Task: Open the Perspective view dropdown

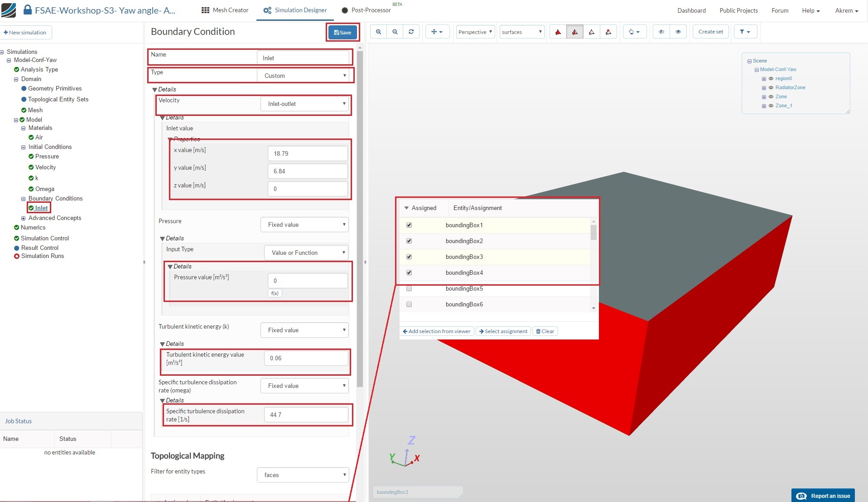Action: pos(475,32)
